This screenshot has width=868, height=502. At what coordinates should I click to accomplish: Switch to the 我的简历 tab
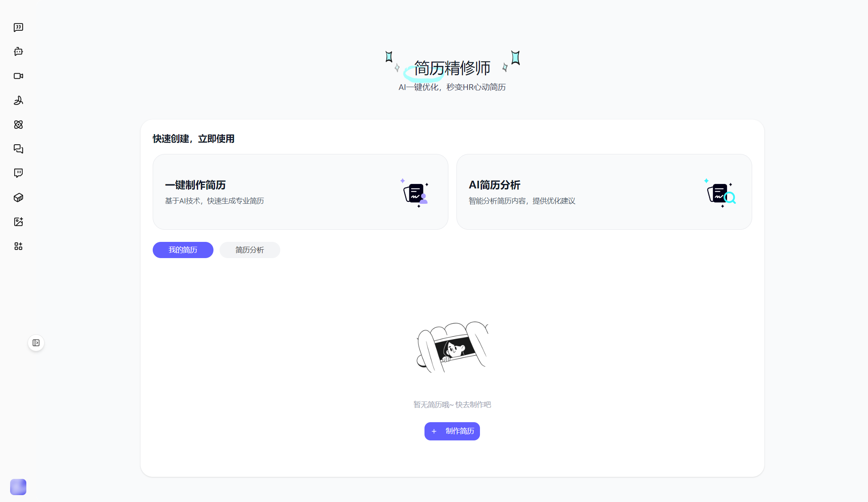tap(183, 250)
